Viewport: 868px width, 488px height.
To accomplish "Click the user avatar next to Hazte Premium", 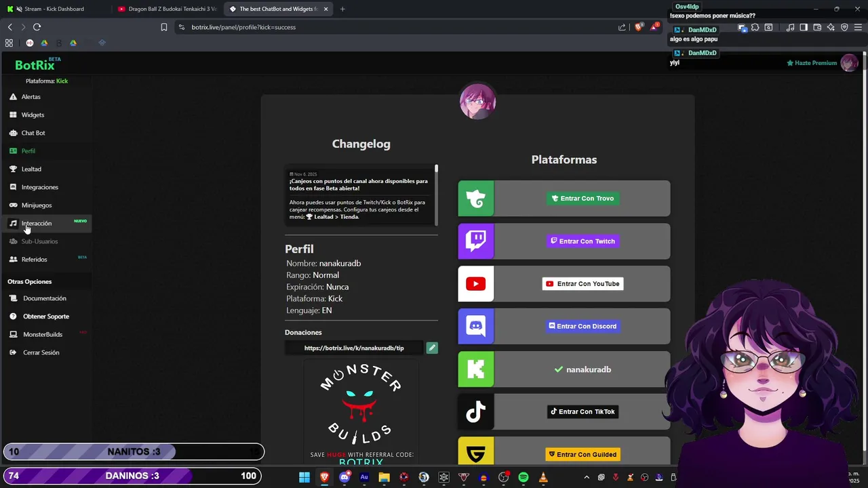I will click(x=849, y=63).
